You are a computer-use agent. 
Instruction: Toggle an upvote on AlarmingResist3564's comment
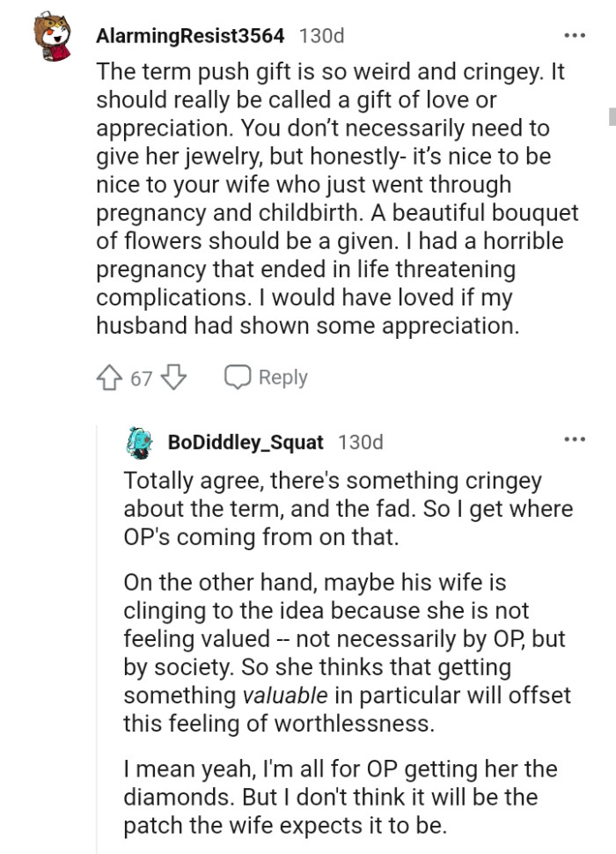(109, 376)
